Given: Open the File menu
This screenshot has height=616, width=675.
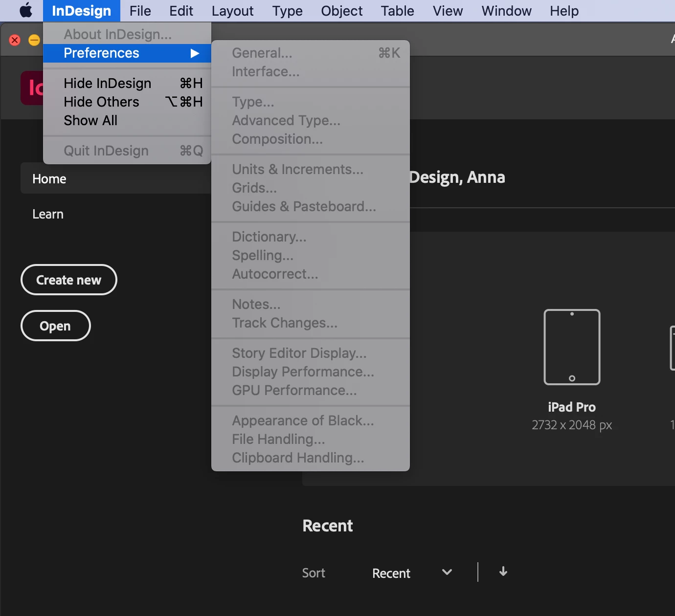Looking at the screenshot, I should click(140, 11).
